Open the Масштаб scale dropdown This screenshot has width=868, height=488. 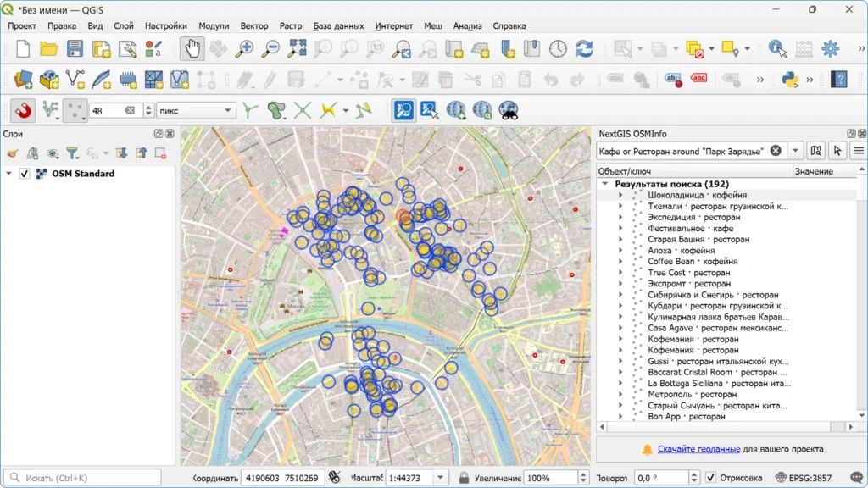click(x=440, y=478)
